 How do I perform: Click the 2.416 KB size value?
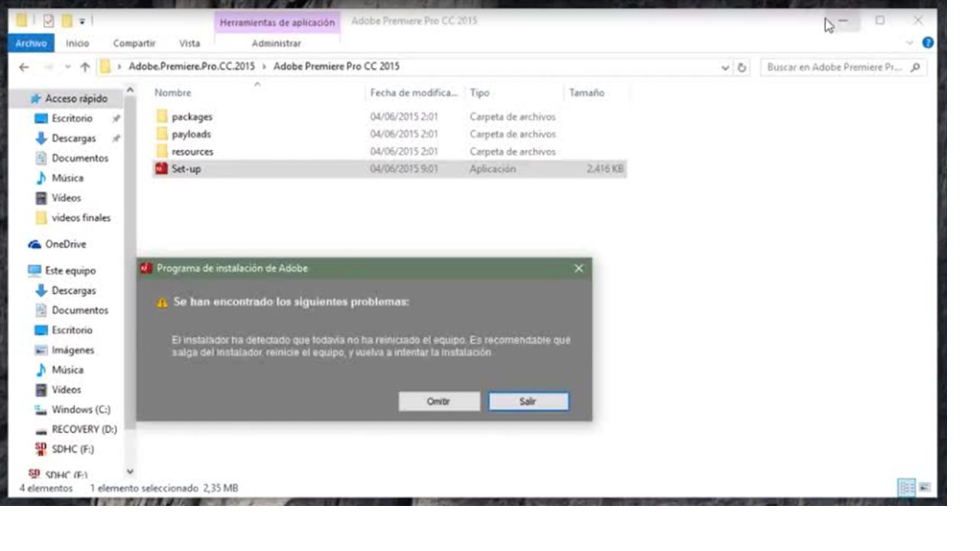click(605, 169)
